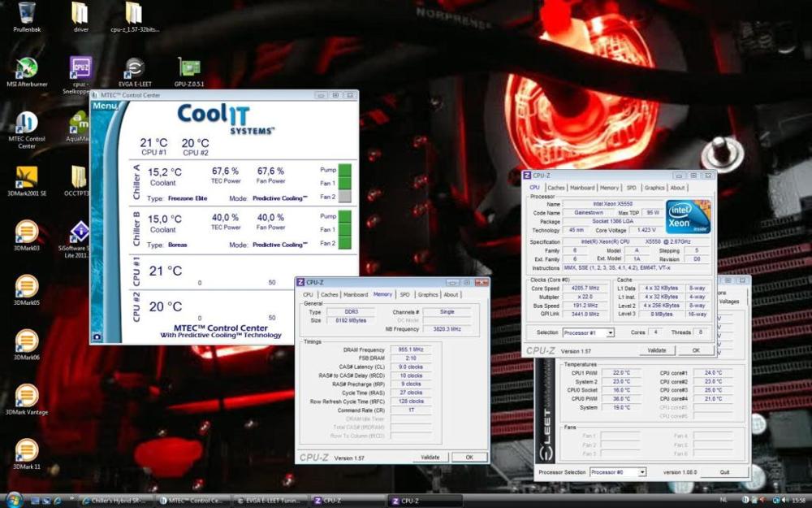Click the Intel Xeon X5550 name field
Viewport: 812px width, 508px height.
(x=612, y=204)
